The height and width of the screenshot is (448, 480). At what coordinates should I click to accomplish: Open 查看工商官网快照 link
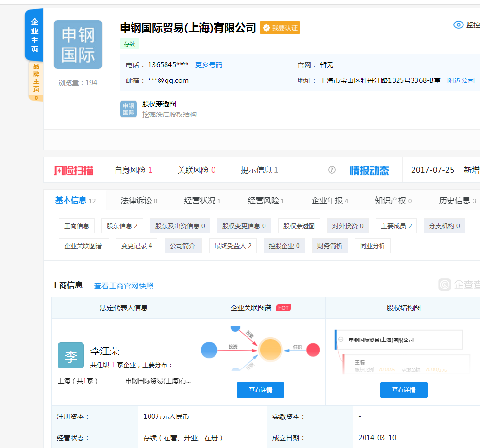pyautogui.click(x=124, y=286)
